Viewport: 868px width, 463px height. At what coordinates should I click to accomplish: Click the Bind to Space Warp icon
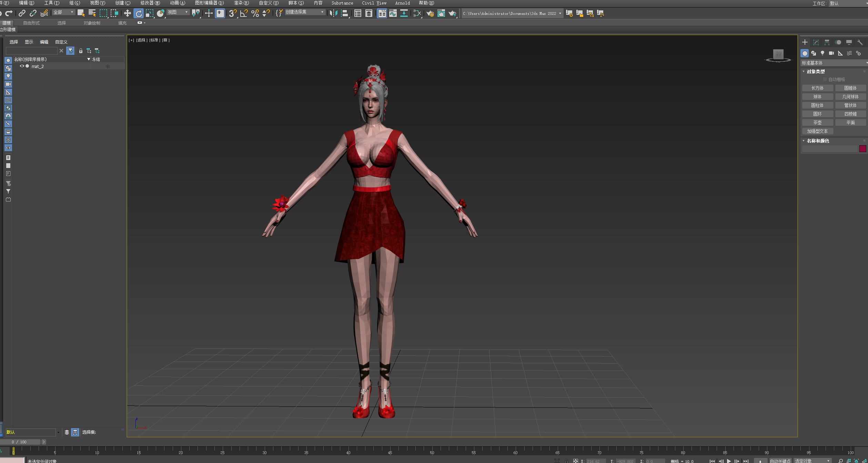[44, 13]
